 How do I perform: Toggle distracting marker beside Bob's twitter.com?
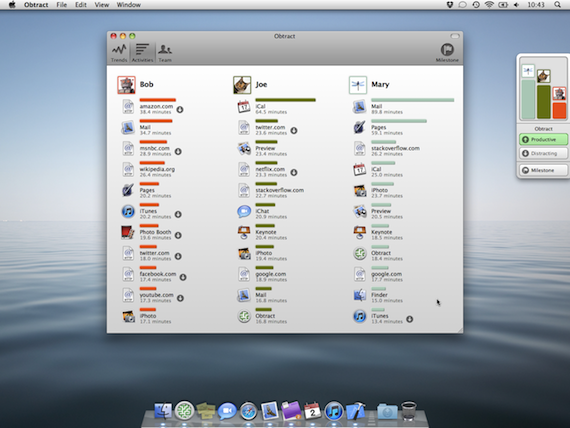coord(178,256)
